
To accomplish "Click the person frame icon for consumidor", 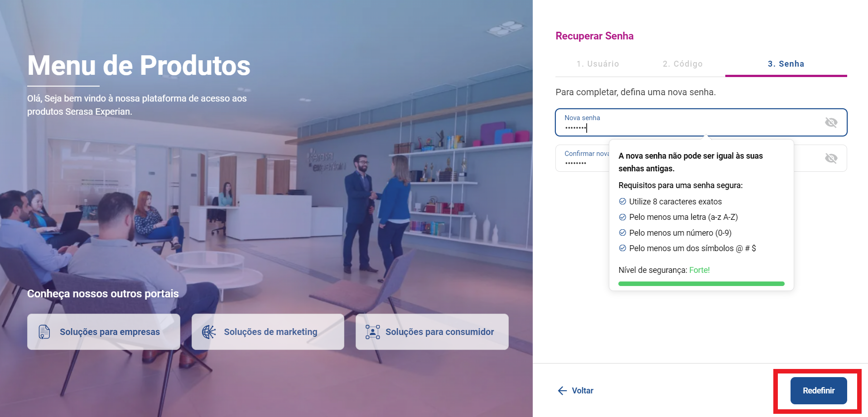I will click(372, 332).
